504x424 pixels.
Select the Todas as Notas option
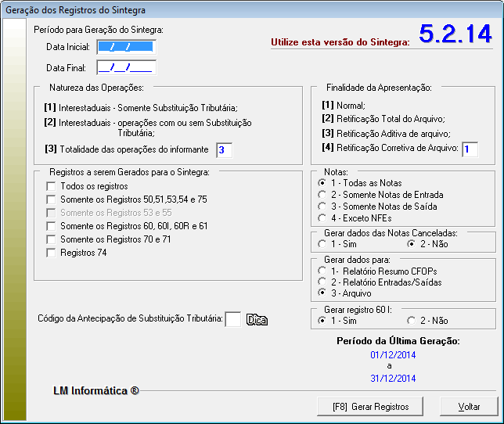pyautogui.click(x=322, y=183)
